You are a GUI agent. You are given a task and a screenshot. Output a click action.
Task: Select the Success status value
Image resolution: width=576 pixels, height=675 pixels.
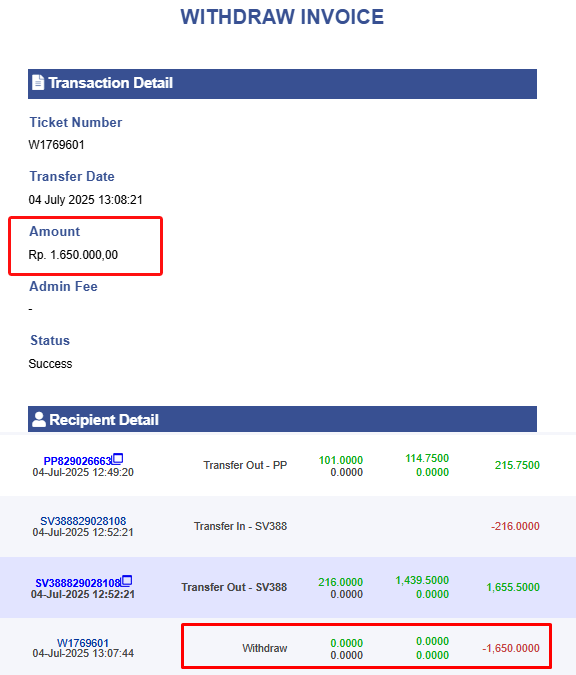pyautogui.click(x=50, y=364)
